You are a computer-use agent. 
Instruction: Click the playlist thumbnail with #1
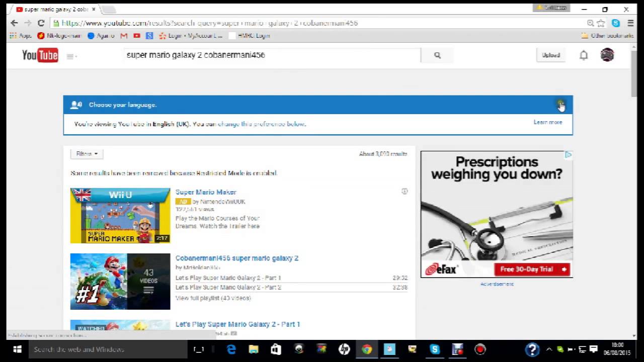120,282
